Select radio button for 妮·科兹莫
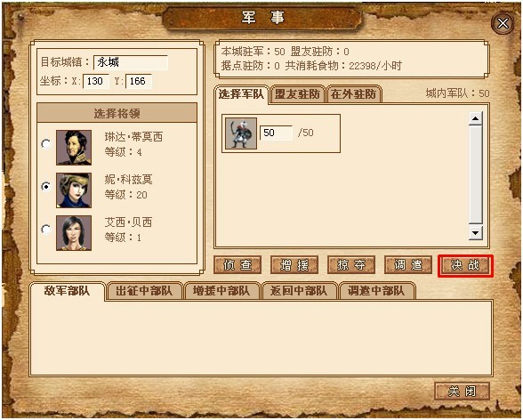This screenshot has height=420, width=523. [x=46, y=187]
